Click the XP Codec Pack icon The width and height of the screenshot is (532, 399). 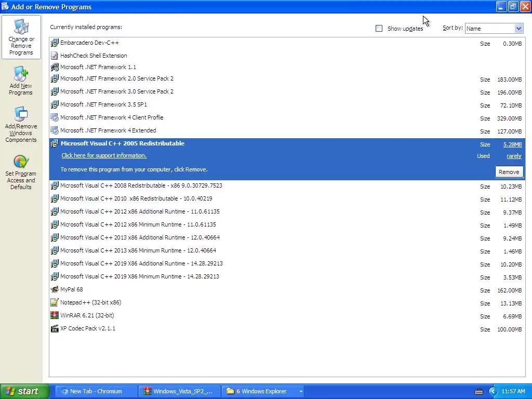click(54, 328)
